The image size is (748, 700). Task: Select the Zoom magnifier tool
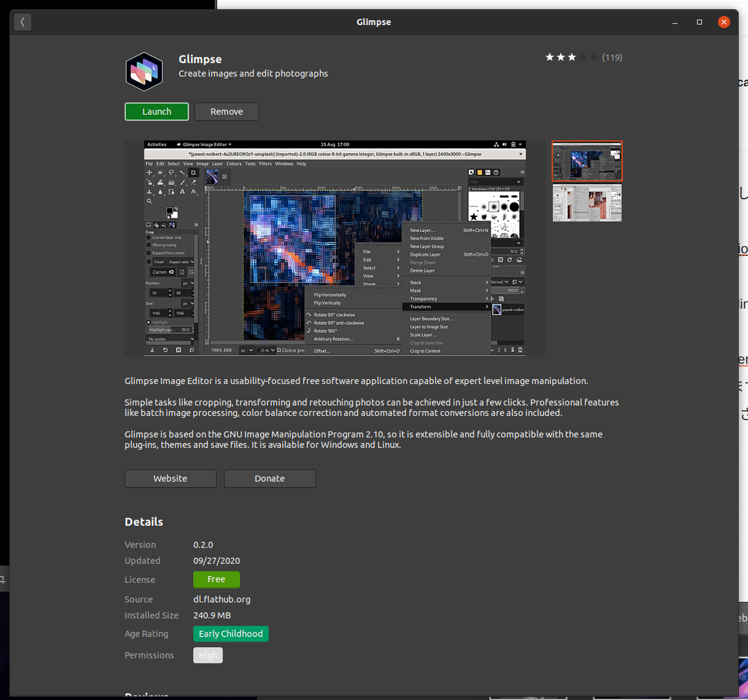pos(149,200)
